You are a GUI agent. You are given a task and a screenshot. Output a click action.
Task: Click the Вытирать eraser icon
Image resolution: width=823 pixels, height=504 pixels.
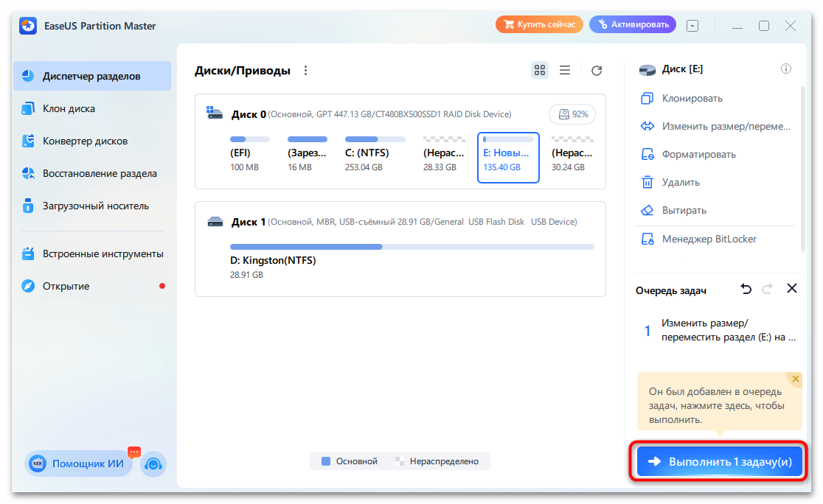pos(647,210)
